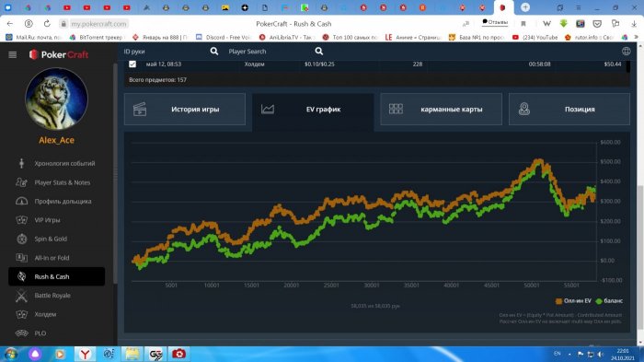Click the PLO sidebar icon
Screen dimensions: 644x362
(x=21, y=333)
